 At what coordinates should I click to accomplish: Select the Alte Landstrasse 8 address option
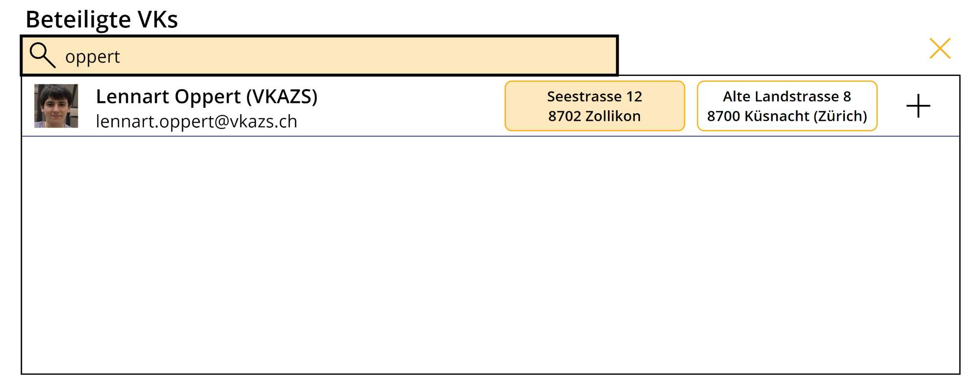787,106
